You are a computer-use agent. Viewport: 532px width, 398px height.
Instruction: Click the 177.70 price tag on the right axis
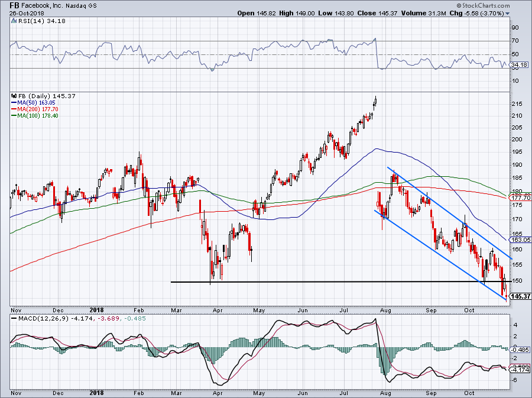tap(521, 198)
